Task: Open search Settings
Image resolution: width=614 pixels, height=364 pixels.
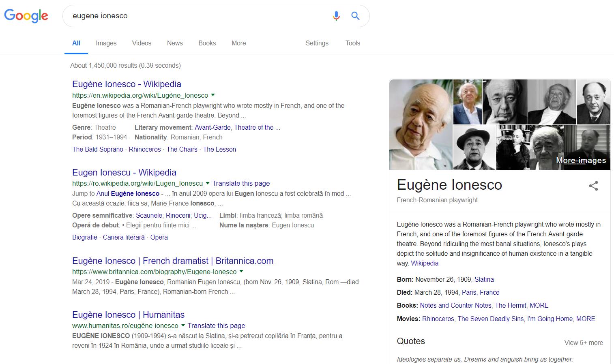Action: point(317,43)
